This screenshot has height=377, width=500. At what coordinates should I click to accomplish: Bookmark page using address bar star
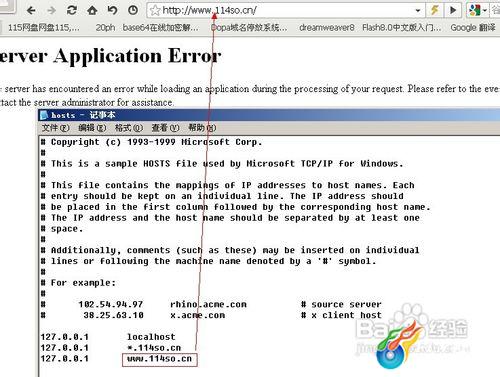155,11
